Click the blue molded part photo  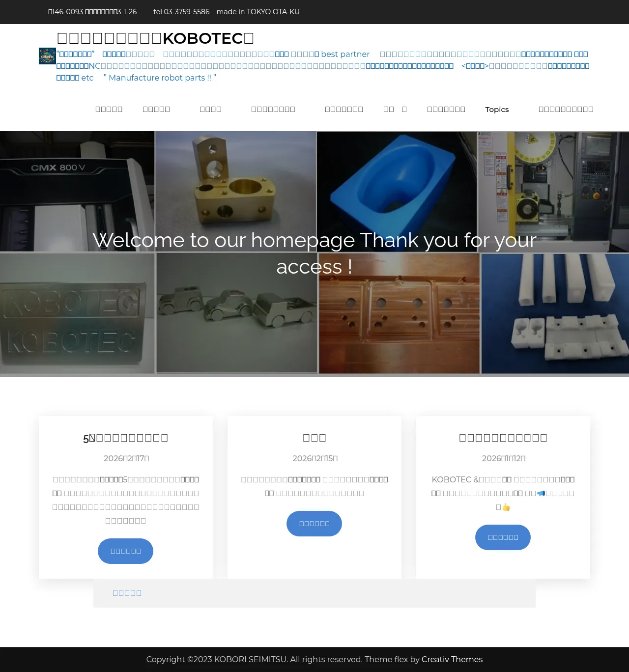(x=397, y=192)
